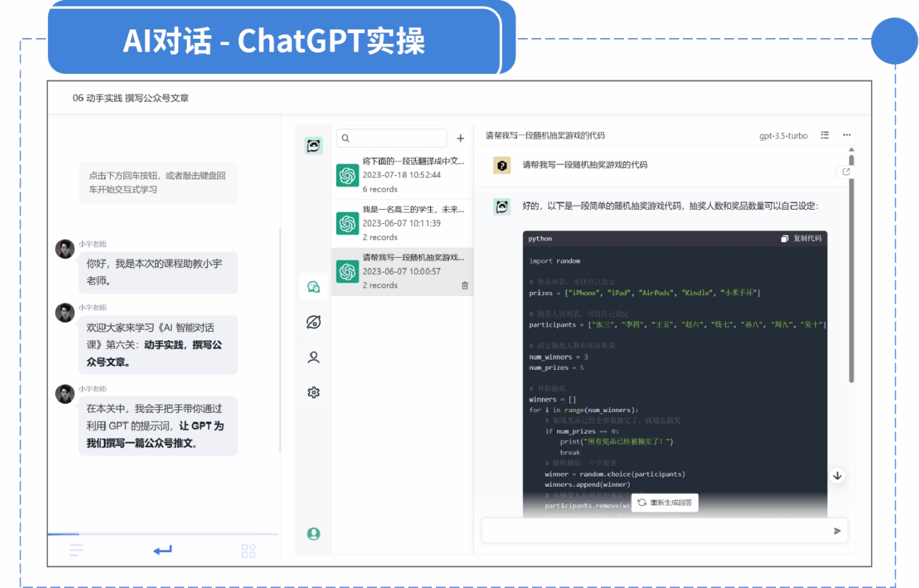This screenshot has height=588, width=919.
Task: Select the gpt-3.5-turbo model label
Action: point(783,136)
